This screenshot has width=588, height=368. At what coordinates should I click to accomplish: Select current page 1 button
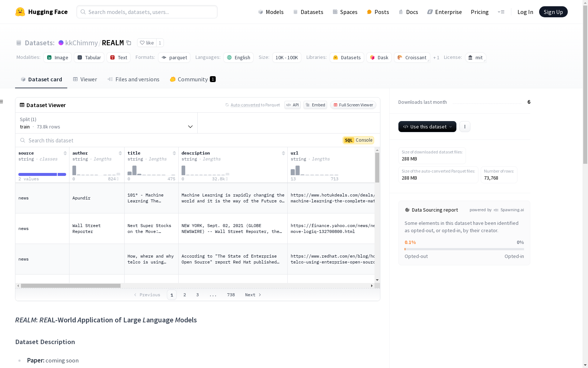click(x=172, y=295)
